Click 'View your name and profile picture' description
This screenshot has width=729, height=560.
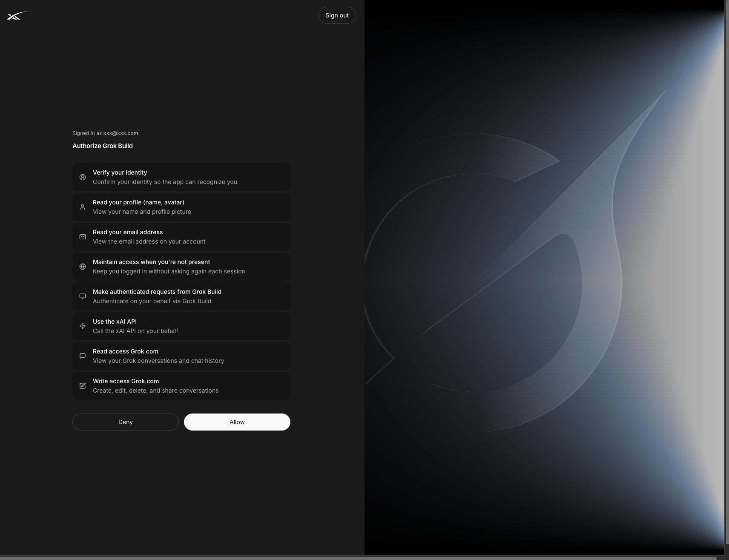(142, 212)
